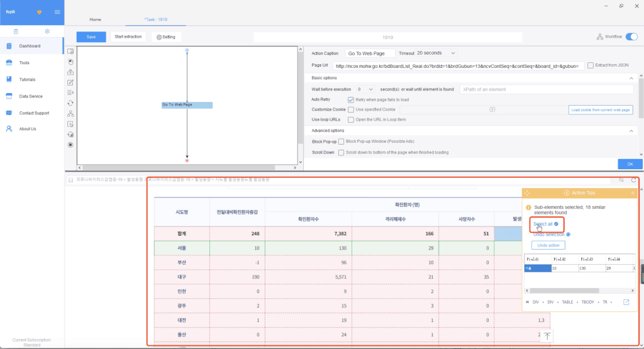Click the blue Save button
644x349 pixels.
coord(91,37)
